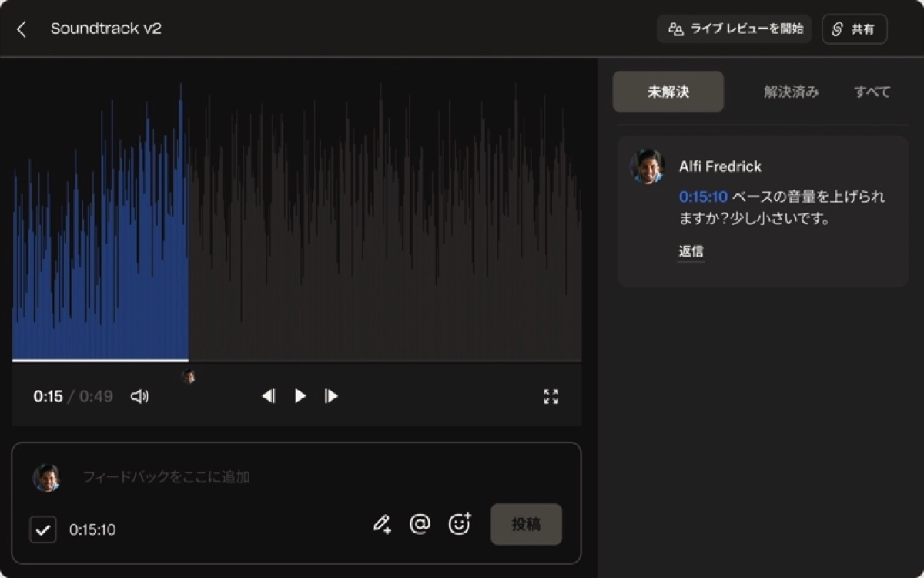The height and width of the screenshot is (578, 924).
Task: Step forward to the next frame
Action: (331, 396)
